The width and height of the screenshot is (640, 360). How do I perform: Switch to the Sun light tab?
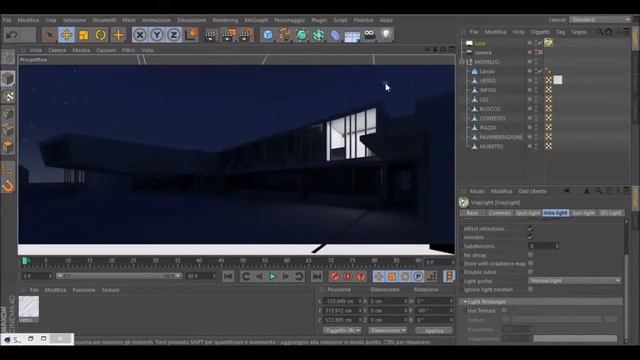583,213
